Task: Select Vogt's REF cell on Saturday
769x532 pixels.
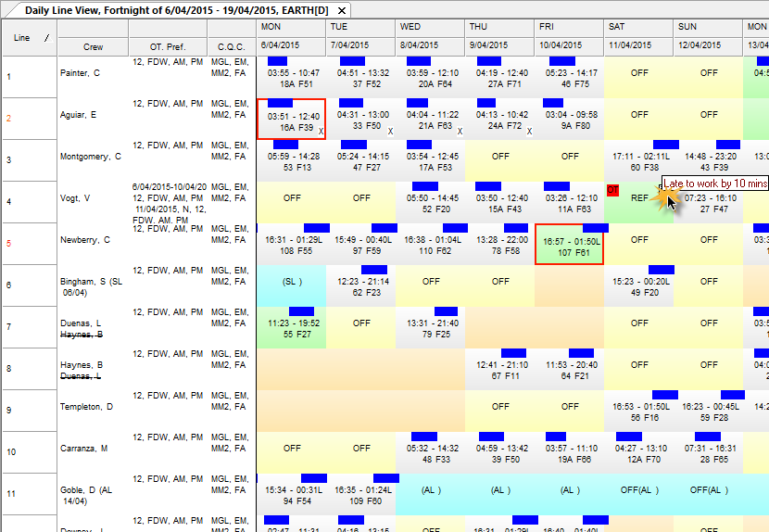Action: (x=639, y=198)
